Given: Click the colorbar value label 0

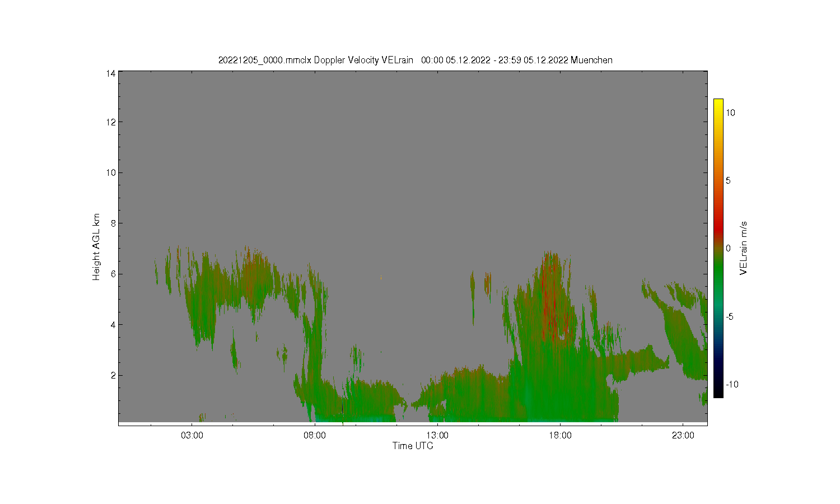Looking at the screenshot, I should (x=729, y=249).
